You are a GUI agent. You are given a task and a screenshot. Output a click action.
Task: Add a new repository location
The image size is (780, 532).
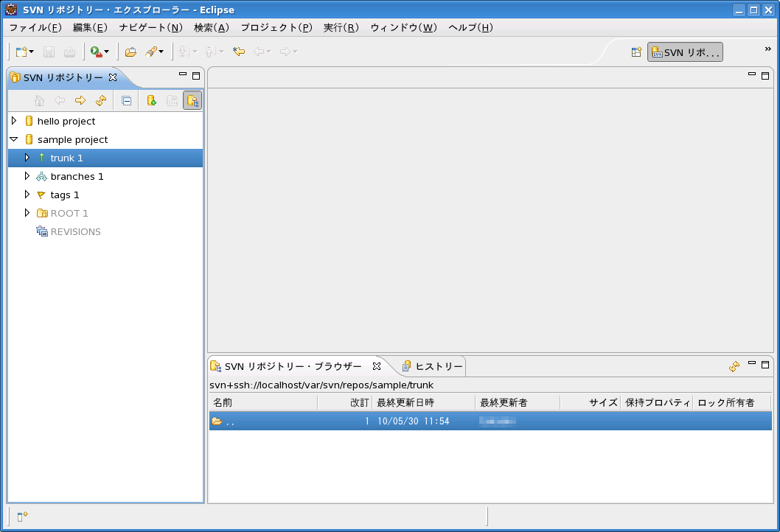pyautogui.click(x=152, y=101)
